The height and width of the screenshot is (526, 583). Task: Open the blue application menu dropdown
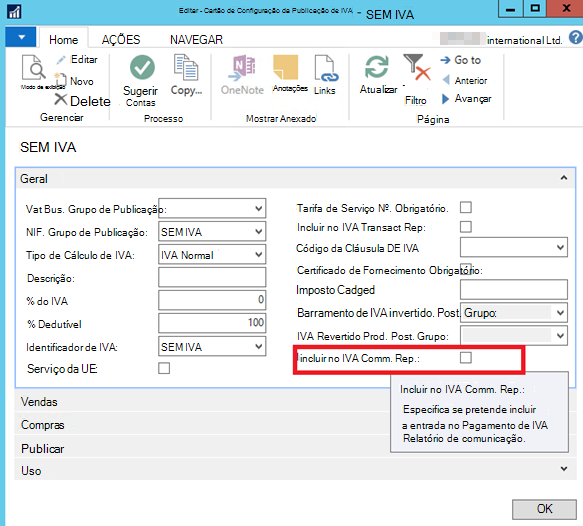click(x=21, y=37)
